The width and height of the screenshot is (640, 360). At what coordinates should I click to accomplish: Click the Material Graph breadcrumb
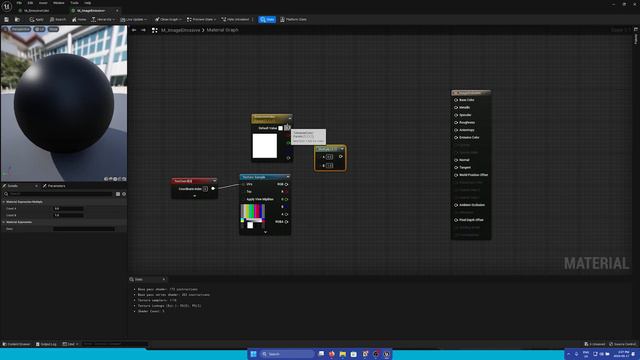coord(222,30)
